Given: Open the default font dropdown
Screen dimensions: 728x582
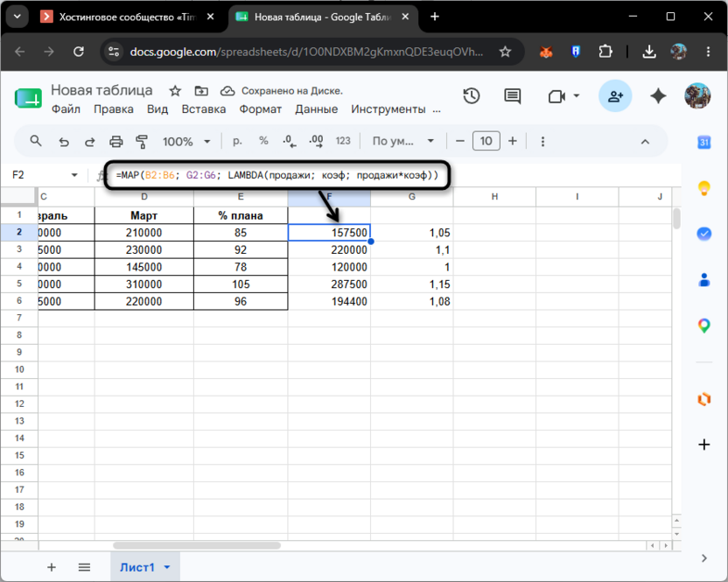Looking at the screenshot, I should (403, 141).
